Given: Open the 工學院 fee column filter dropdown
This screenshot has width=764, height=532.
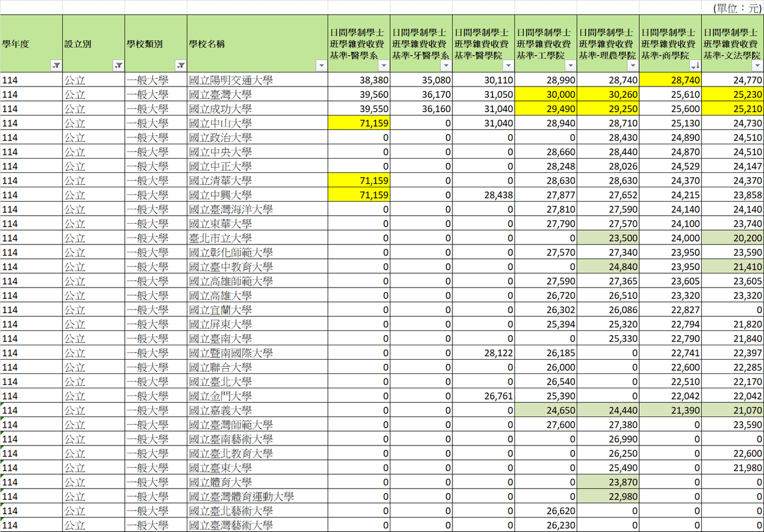Looking at the screenshot, I should (x=571, y=66).
